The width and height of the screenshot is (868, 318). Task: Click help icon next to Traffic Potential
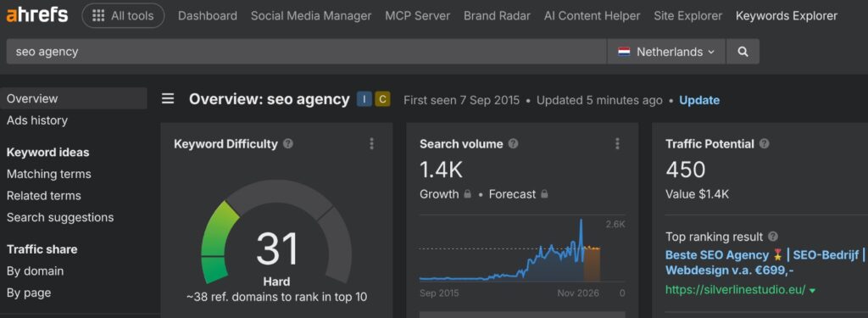(765, 143)
